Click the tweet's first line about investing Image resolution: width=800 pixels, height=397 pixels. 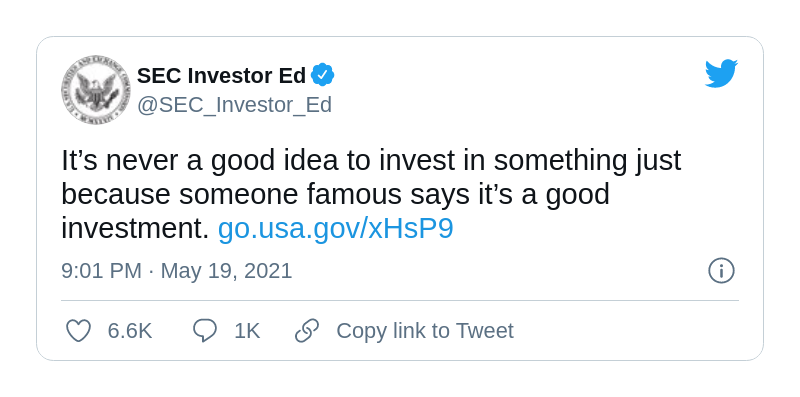371,160
